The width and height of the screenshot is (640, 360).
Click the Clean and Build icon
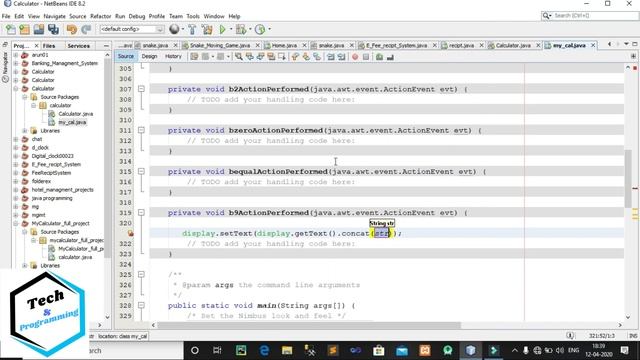(207, 29)
